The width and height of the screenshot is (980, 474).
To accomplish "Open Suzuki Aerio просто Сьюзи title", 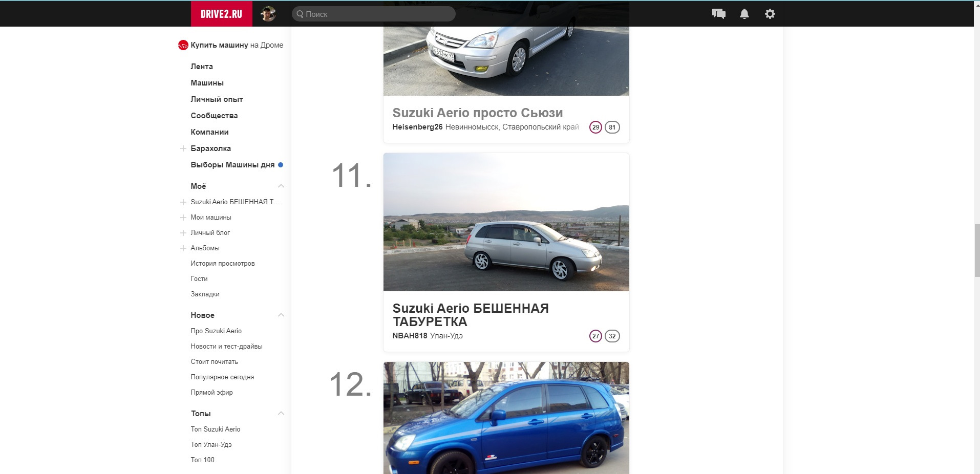I will (477, 113).
